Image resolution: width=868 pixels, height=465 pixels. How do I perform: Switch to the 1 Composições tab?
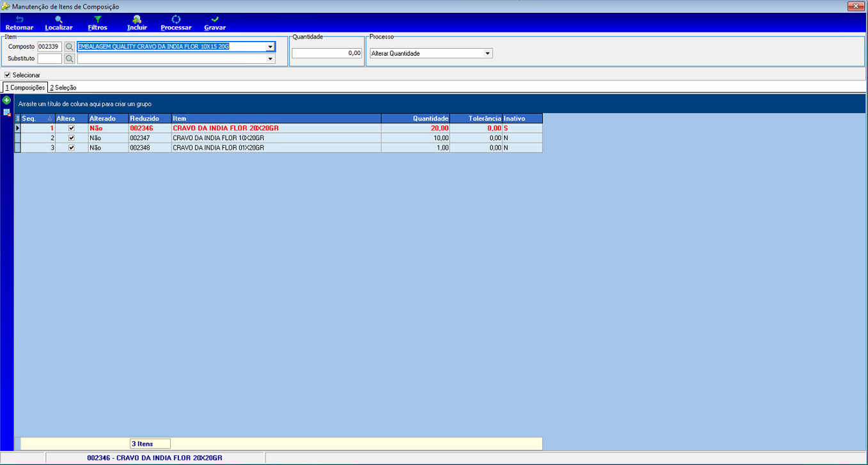coord(25,88)
